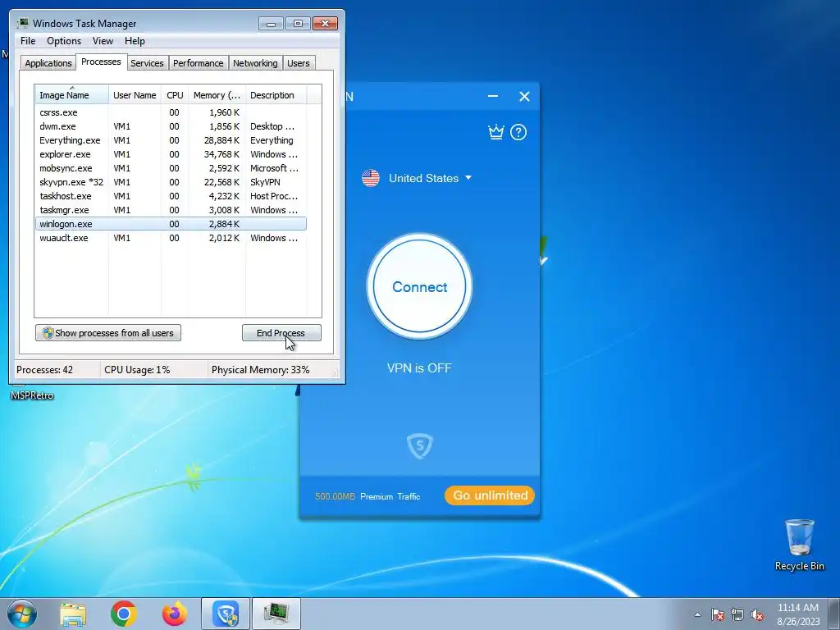This screenshot has height=630, width=840.
Task: Open the Windows Start button
Action: click(x=22, y=614)
